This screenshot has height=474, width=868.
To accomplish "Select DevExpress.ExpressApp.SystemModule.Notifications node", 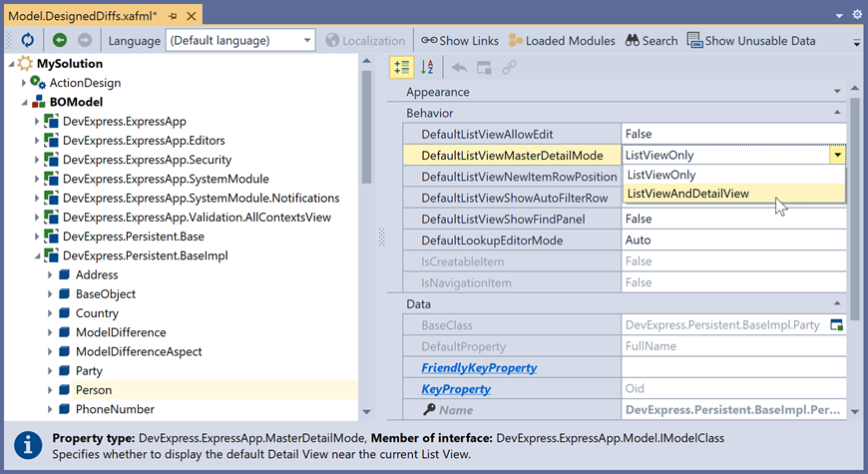I will click(201, 198).
